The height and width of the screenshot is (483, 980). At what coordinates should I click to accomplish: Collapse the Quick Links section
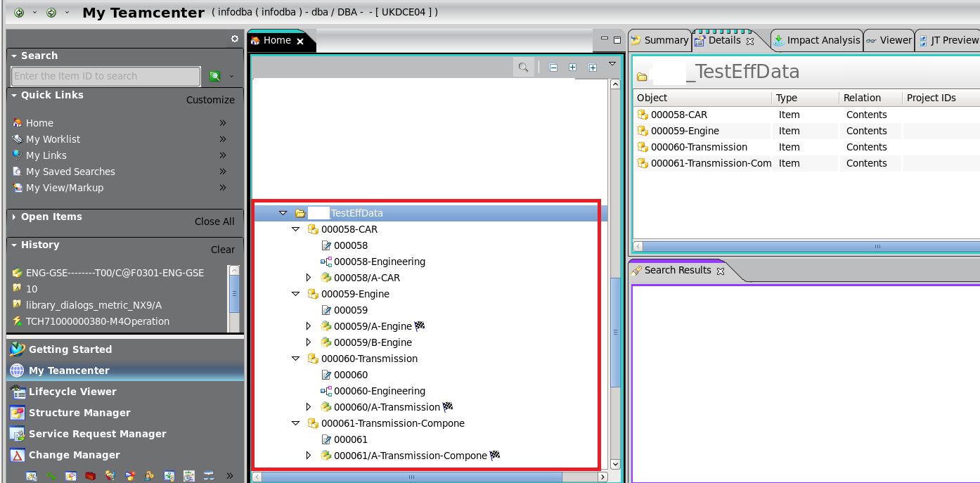14,95
